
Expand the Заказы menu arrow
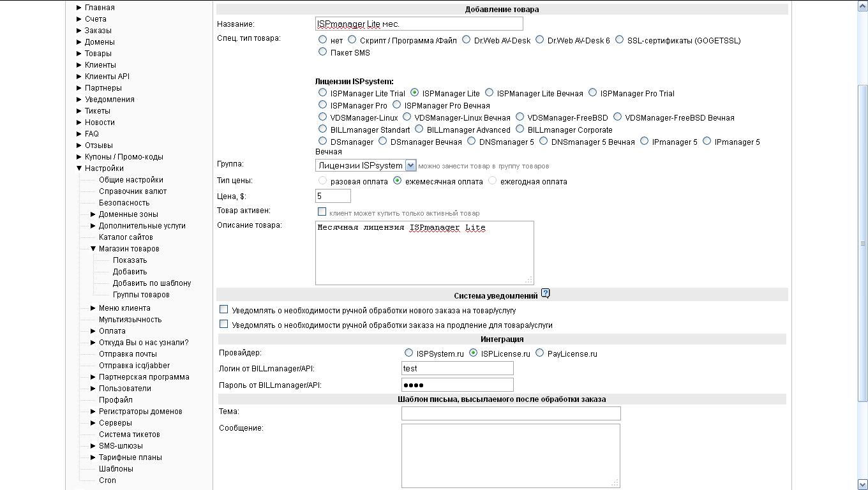point(79,31)
